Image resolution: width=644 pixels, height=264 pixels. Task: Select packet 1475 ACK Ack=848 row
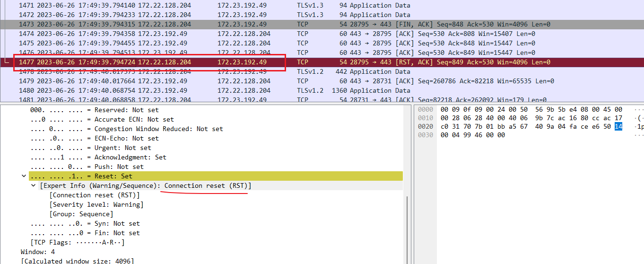322,43
